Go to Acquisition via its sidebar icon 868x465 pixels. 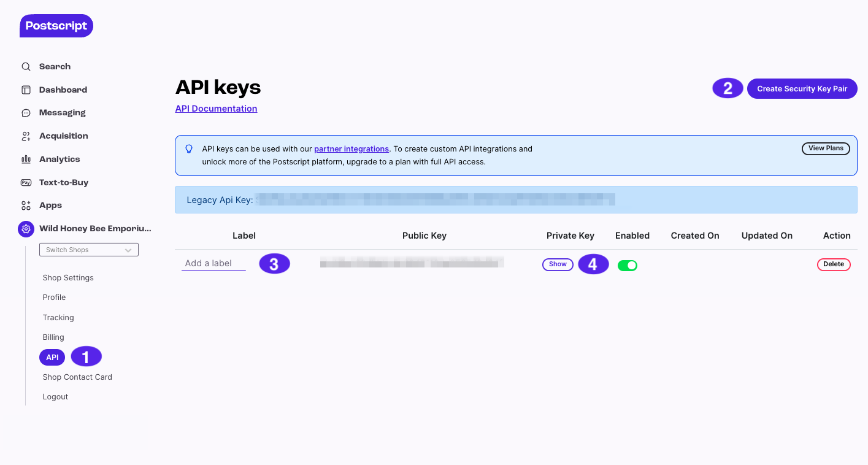pyautogui.click(x=25, y=136)
